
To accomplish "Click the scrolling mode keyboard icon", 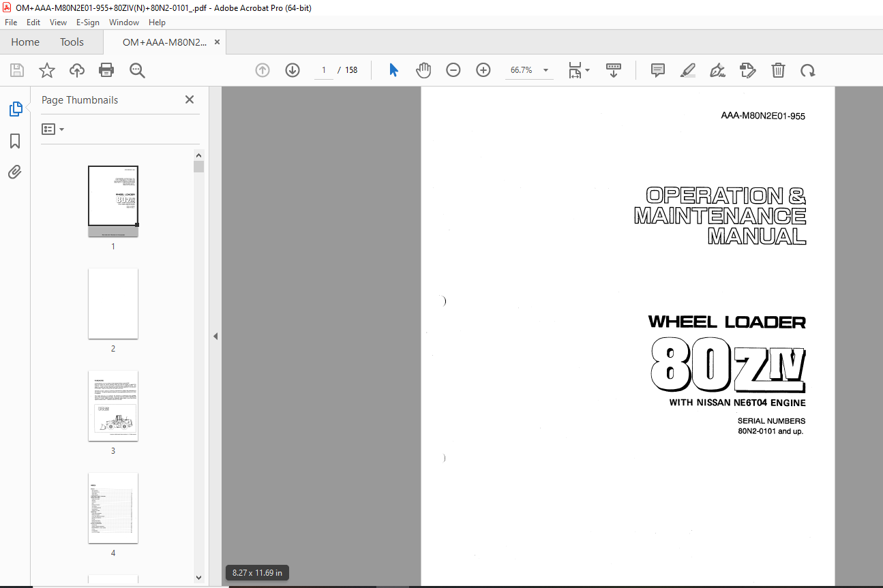I will 614,70.
